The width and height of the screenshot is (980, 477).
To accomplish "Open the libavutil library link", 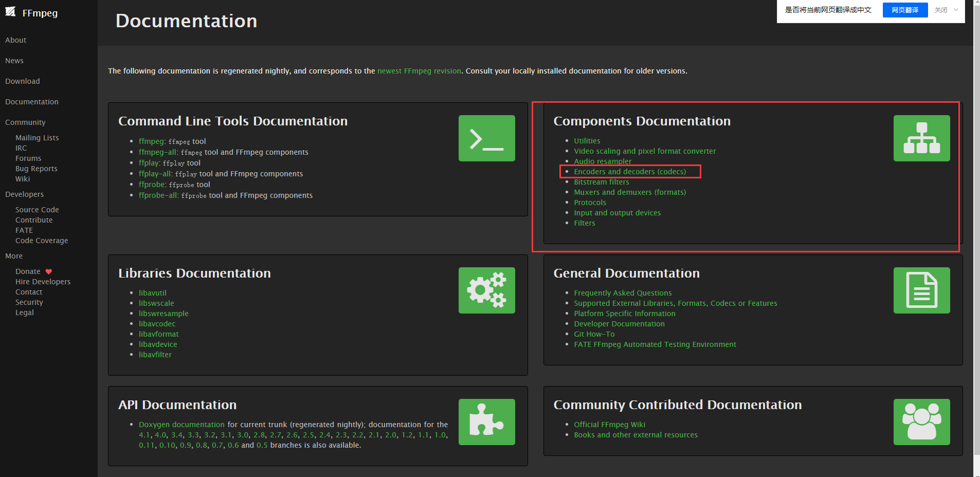I will (x=153, y=293).
